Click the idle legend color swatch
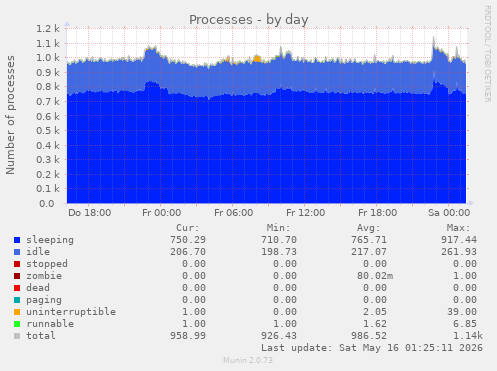497x371 pixels. tap(17, 252)
